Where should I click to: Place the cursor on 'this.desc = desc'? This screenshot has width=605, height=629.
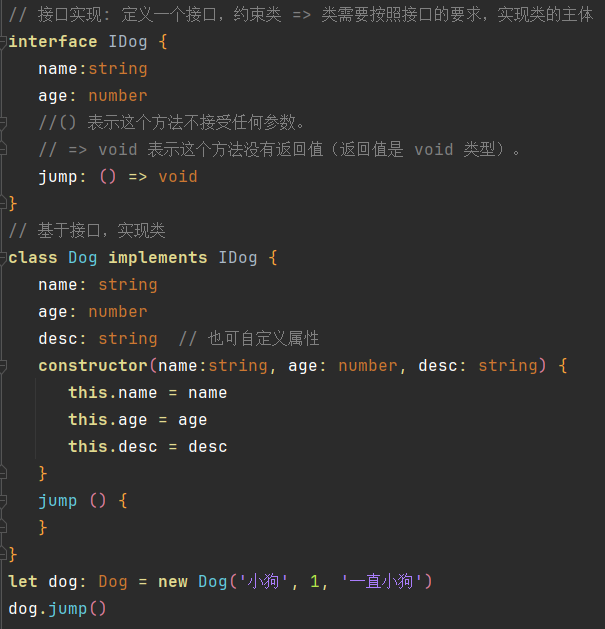pyautogui.click(x=148, y=447)
